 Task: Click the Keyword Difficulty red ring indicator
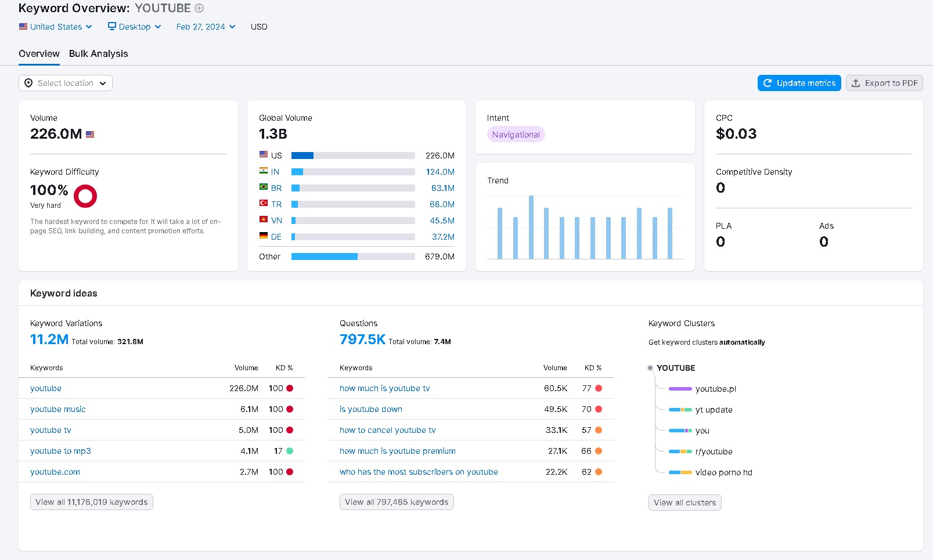85,196
